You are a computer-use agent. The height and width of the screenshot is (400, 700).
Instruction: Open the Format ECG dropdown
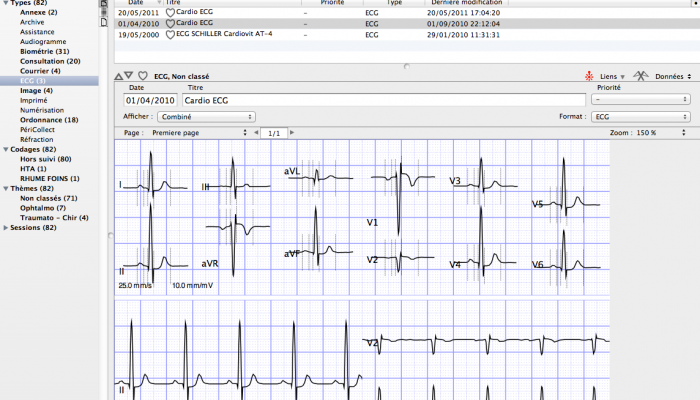click(x=641, y=117)
